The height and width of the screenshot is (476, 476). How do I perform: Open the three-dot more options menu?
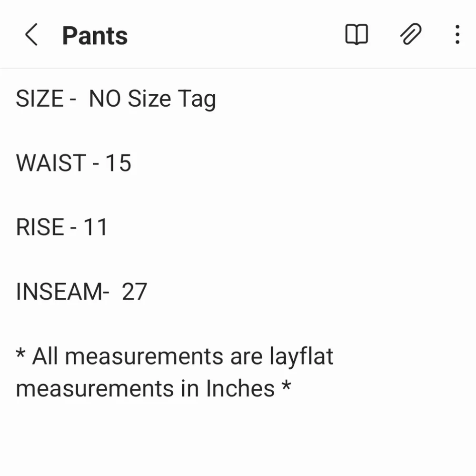click(456, 34)
